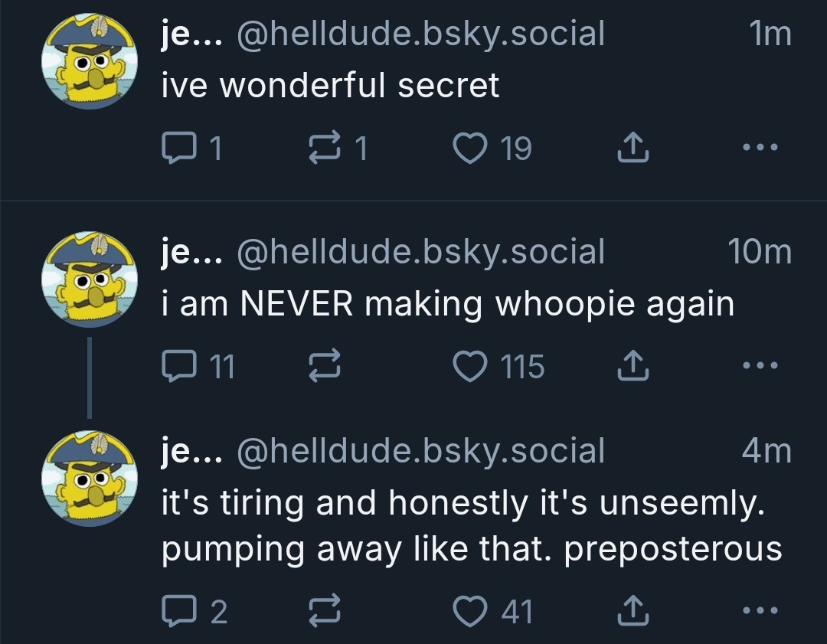Image resolution: width=827 pixels, height=644 pixels.
Task: Share the 'NEVER making whoopie again' post
Action: pyautogui.click(x=633, y=368)
